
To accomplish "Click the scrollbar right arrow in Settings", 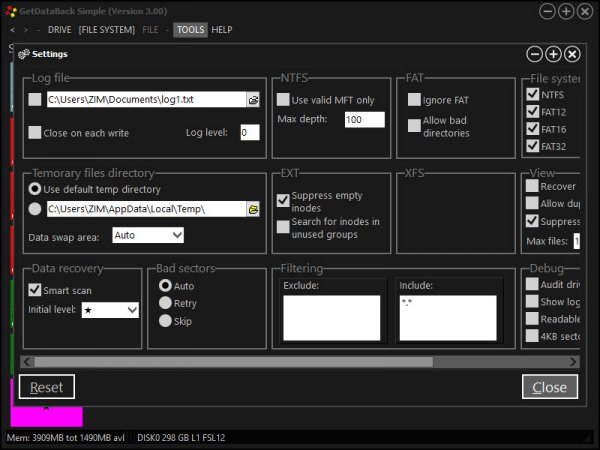I will 572,362.
